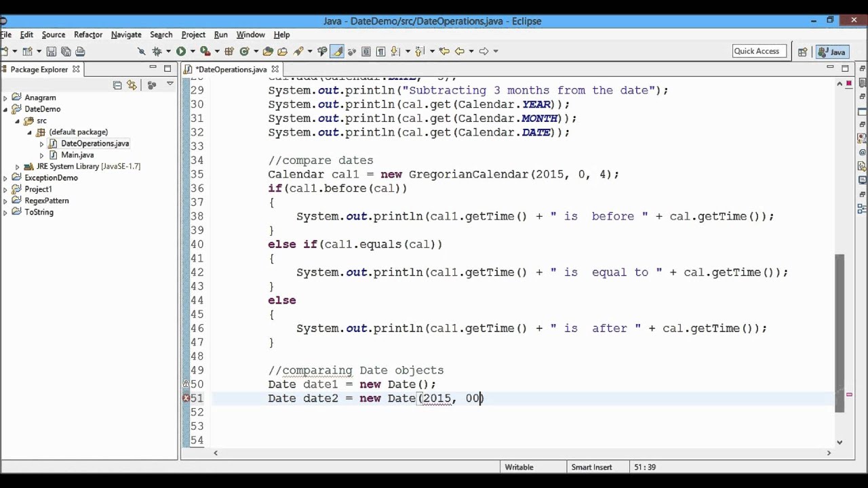Click the Save All toolbar icon
Viewport: 868px width, 488px height.
click(66, 52)
